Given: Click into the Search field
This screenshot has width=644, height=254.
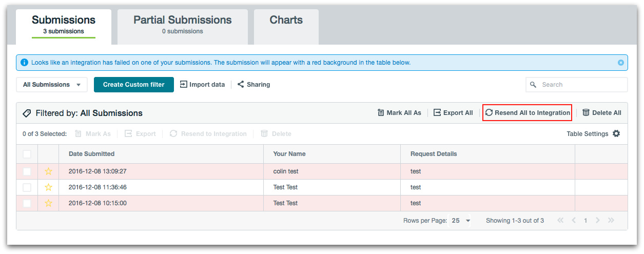Looking at the screenshot, I should pyautogui.click(x=581, y=85).
